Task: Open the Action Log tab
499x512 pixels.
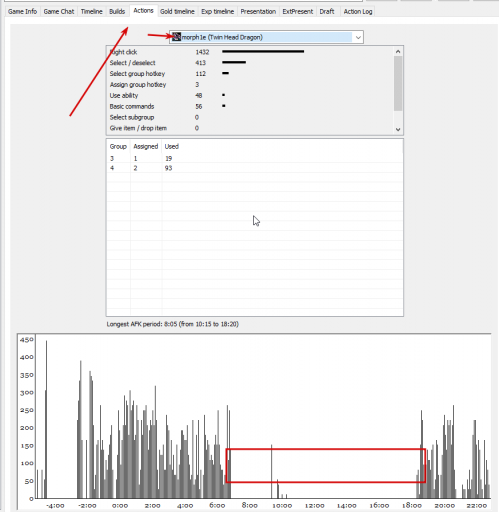Action: click(x=358, y=11)
